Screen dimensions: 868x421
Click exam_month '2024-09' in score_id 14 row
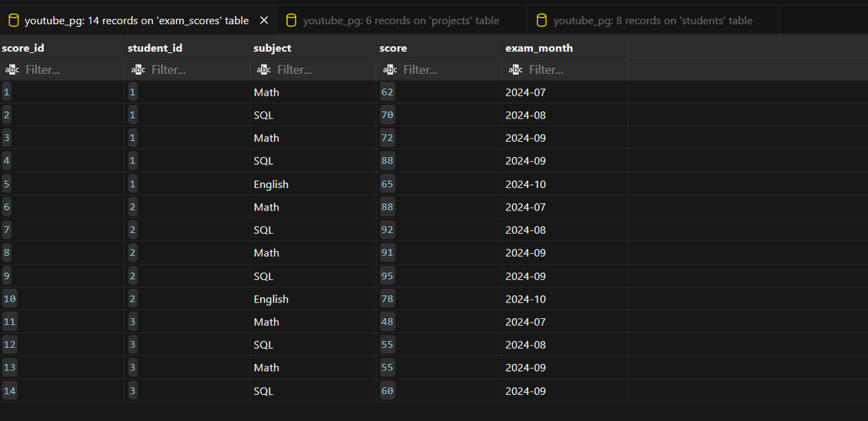[565, 391]
